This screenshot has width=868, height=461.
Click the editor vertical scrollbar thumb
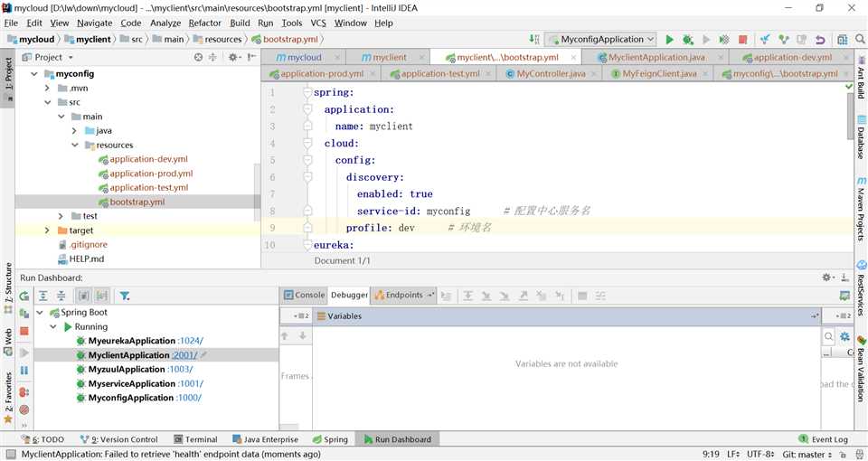tap(851, 117)
